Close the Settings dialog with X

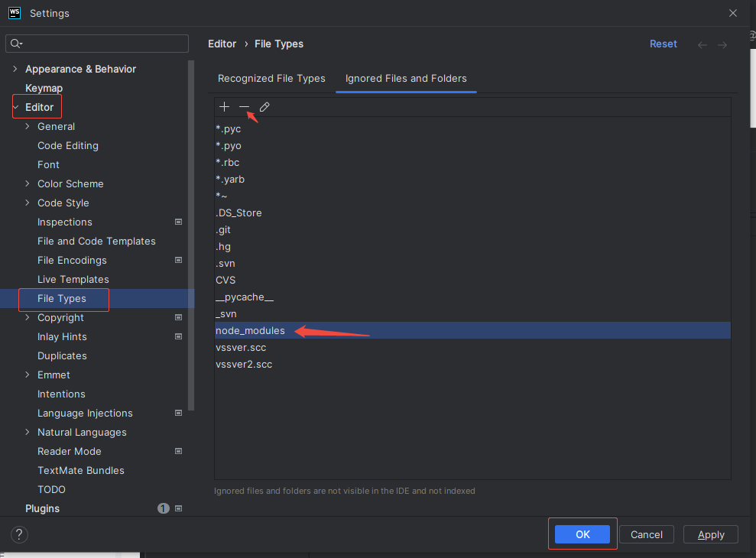pos(733,13)
